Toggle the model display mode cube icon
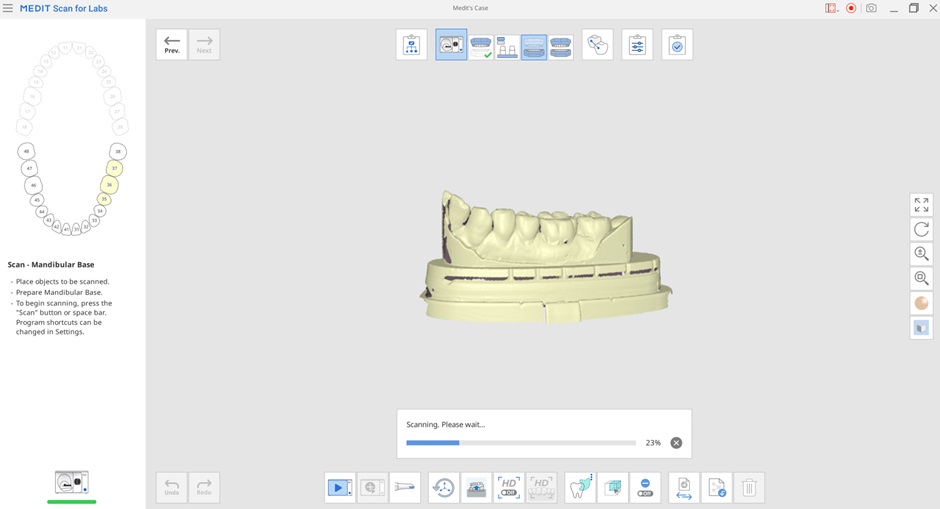 coord(921,328)
